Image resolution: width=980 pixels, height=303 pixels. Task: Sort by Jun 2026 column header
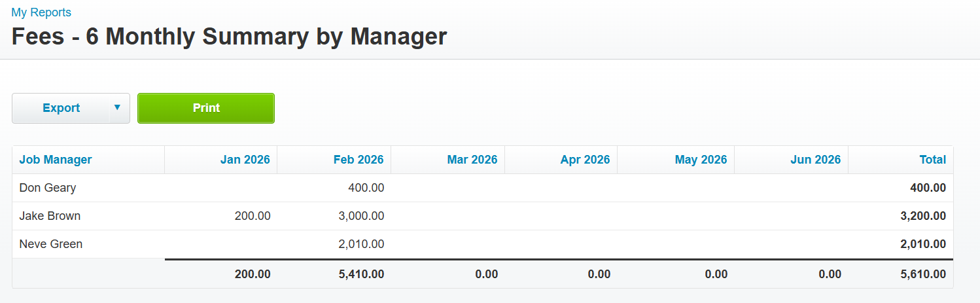pyautogui.click(x=815, y=160)
